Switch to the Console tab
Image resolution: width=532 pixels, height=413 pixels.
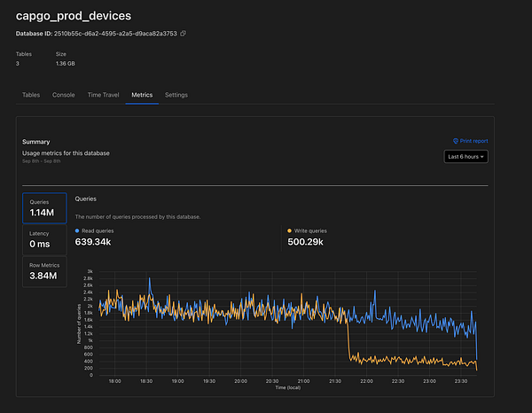click(x=63, y=95)
